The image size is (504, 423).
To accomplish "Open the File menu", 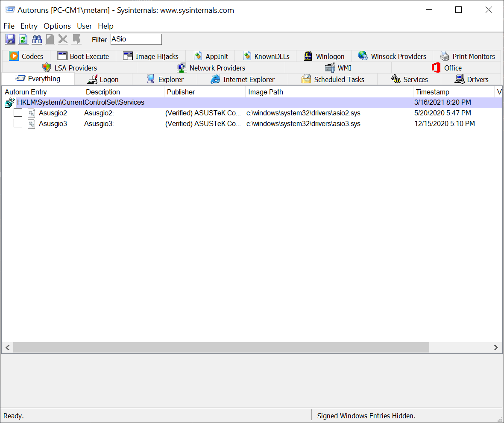I will point(9,26).
